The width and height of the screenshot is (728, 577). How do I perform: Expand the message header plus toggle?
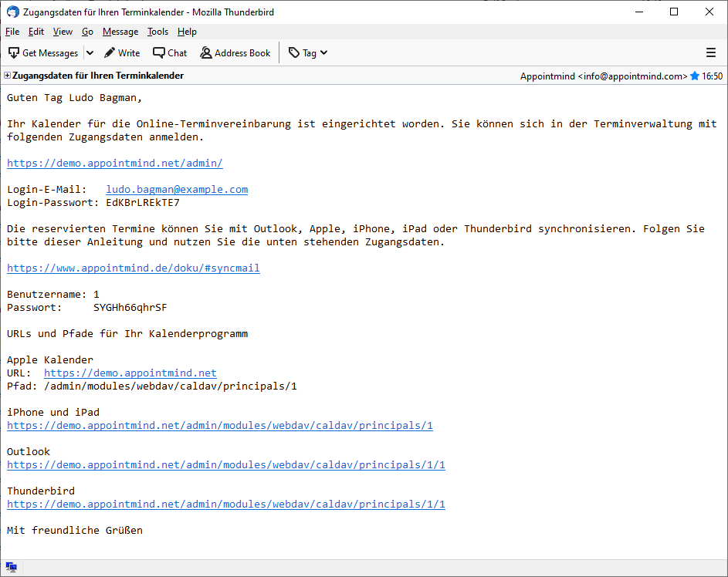pos(8,75)
